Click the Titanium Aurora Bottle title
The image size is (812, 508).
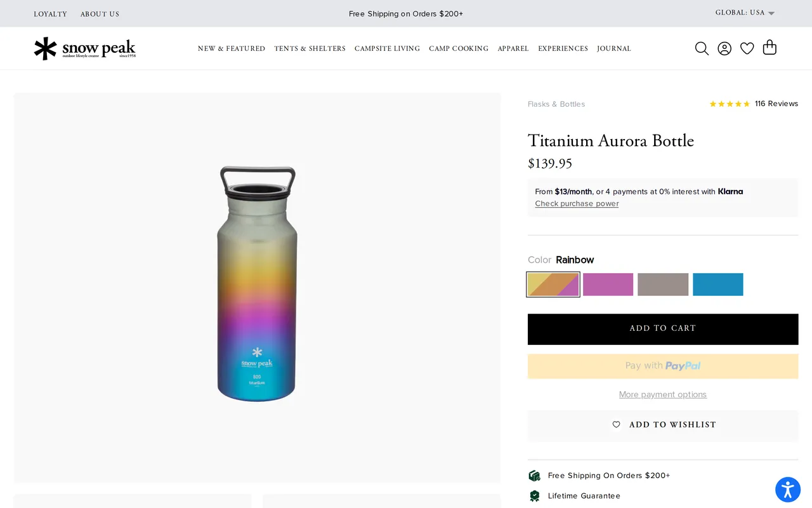pos(611,141)
